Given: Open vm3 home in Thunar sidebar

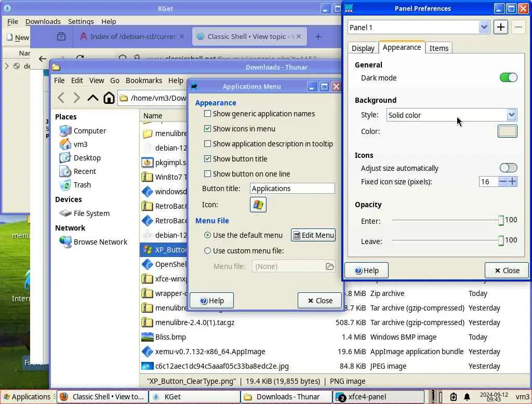Looking at the screenshot, I should tap(81, 144).
